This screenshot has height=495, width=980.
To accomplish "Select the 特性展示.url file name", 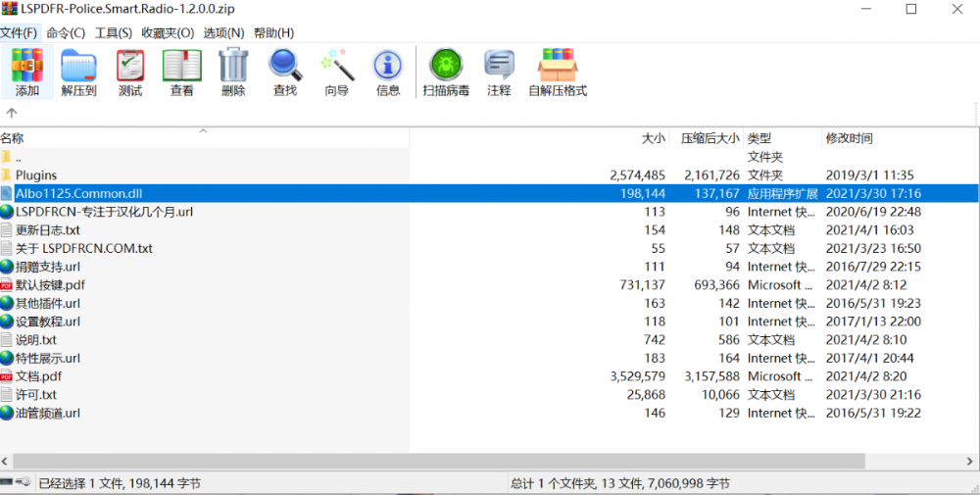I will click(47, 358).
